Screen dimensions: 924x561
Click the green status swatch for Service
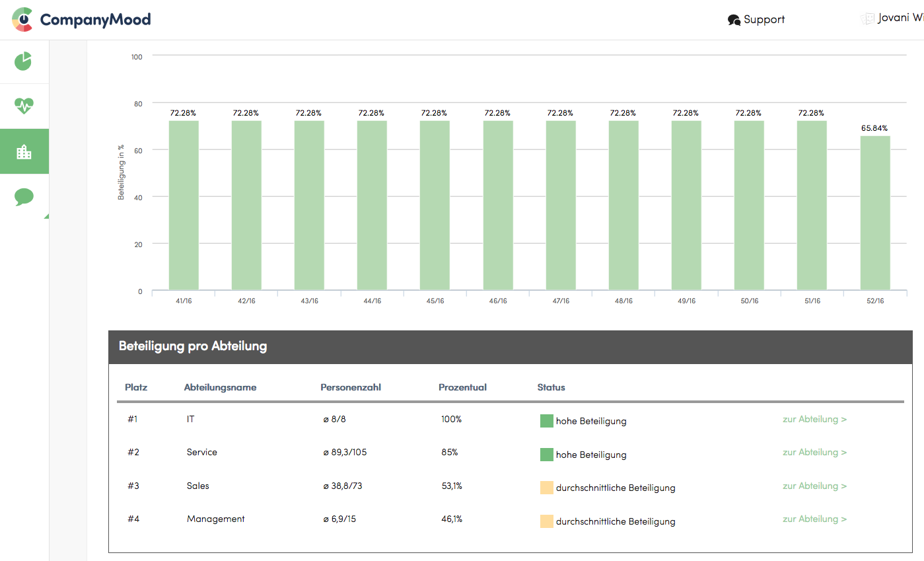click(x=546, y=455)
